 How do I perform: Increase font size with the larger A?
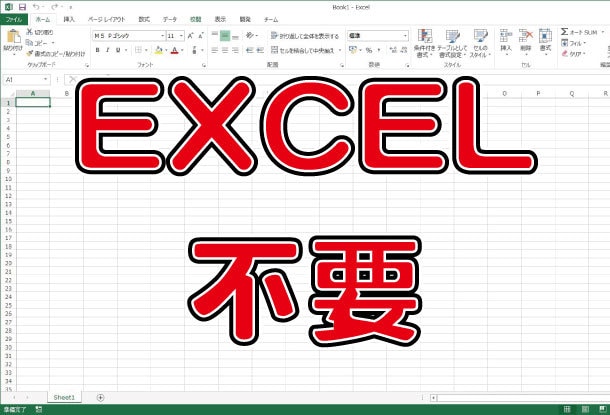(x=190, y=36)
